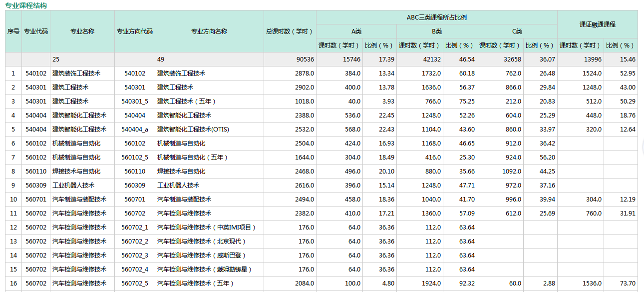The width and height of the screenshot is (644, 292).
Task: Click the direction code 540404_a
Action: point(135,129)
